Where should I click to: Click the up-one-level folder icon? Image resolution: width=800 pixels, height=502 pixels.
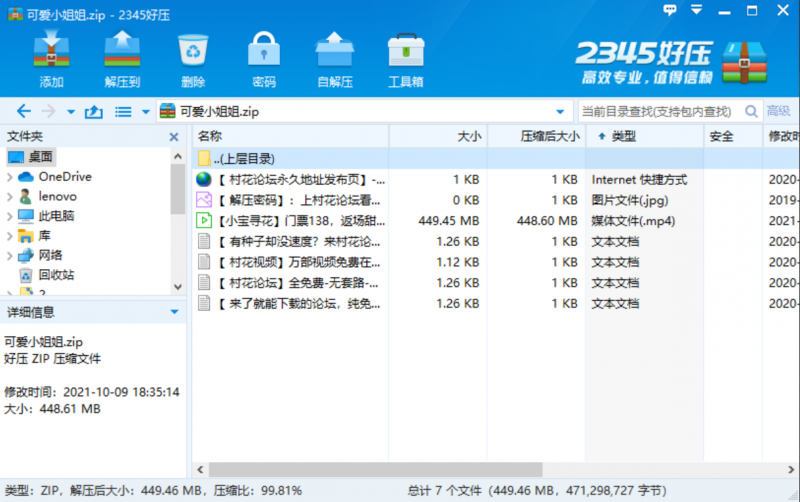[94, 111]
